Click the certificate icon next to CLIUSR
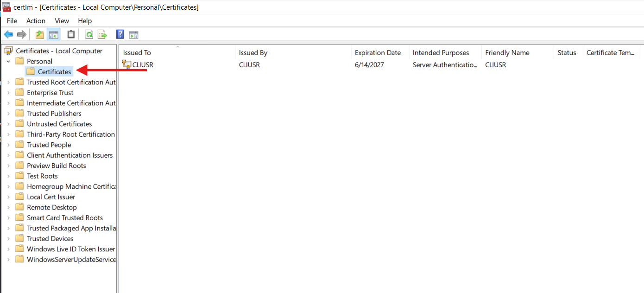Image resolution: width=644 pixels, height=293 pixels. tap(126, 64)
